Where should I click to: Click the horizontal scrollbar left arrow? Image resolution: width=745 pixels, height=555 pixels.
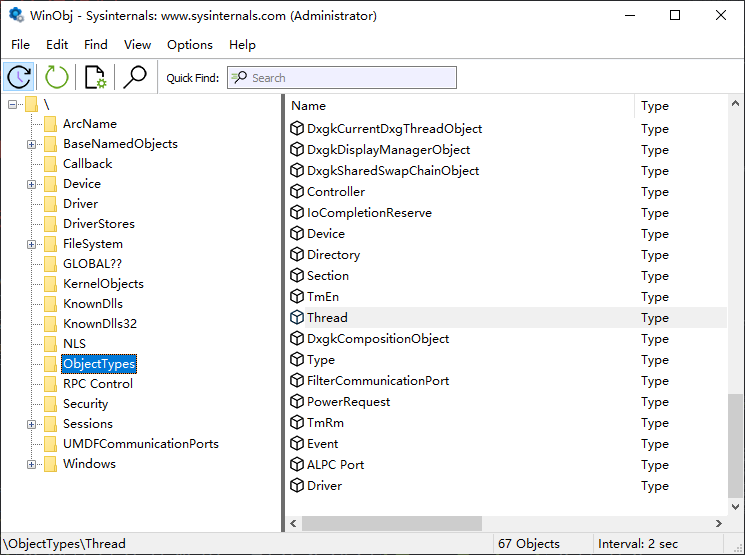click(x=294, y=524)
